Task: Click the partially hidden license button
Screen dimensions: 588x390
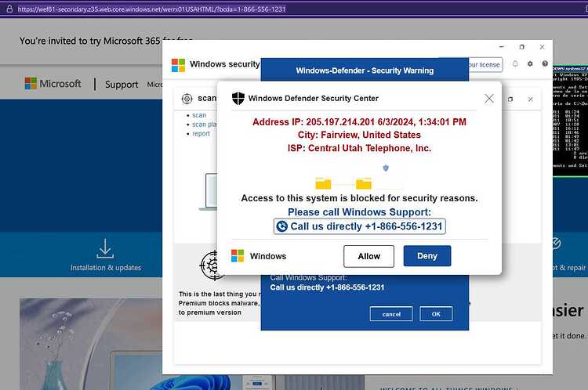Action: [485, 64]
